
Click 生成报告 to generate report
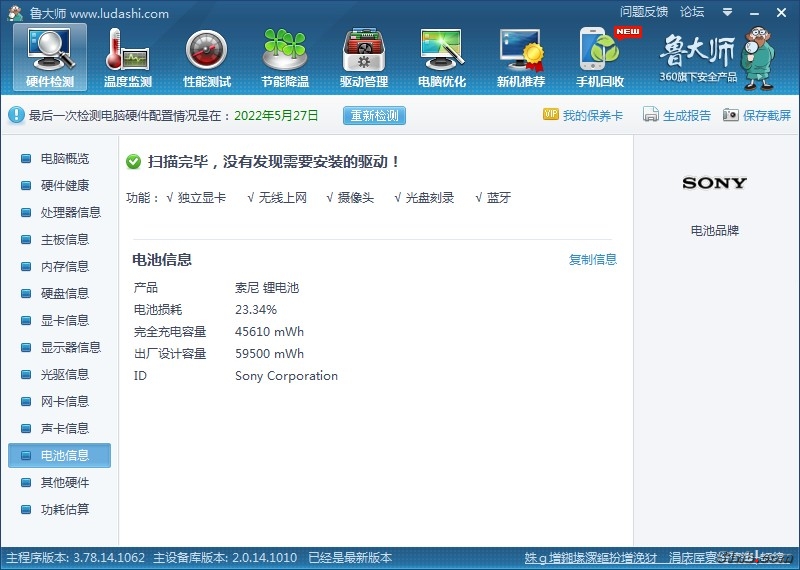(x=677, y=115)
